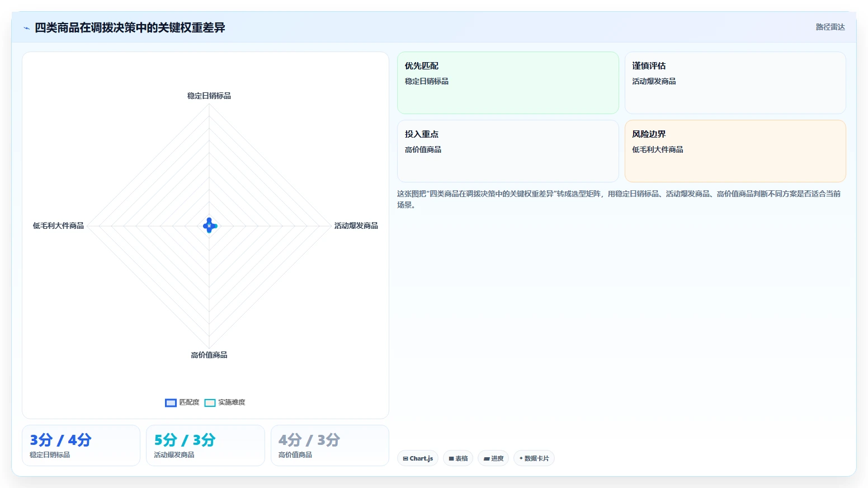Select the 风险边界 card heading
This screenshot has width=868, height=488.
[649, 134]
